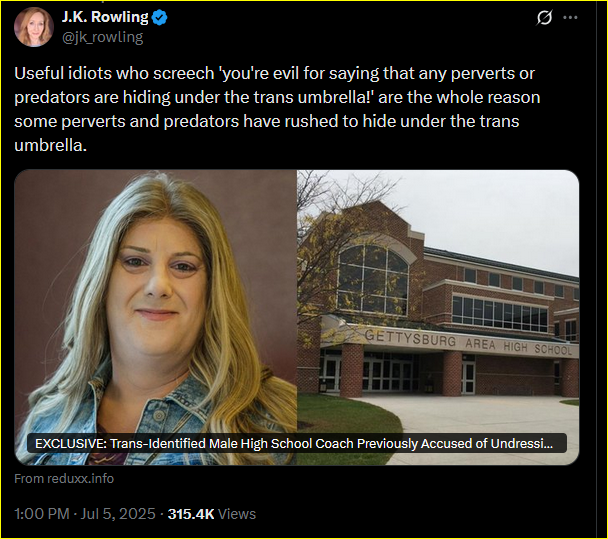The height and width of the screenshot is (539, 608).
Task: Click the last tweet line reading 'umbrella.'
Action: click(x=50, y=145)
